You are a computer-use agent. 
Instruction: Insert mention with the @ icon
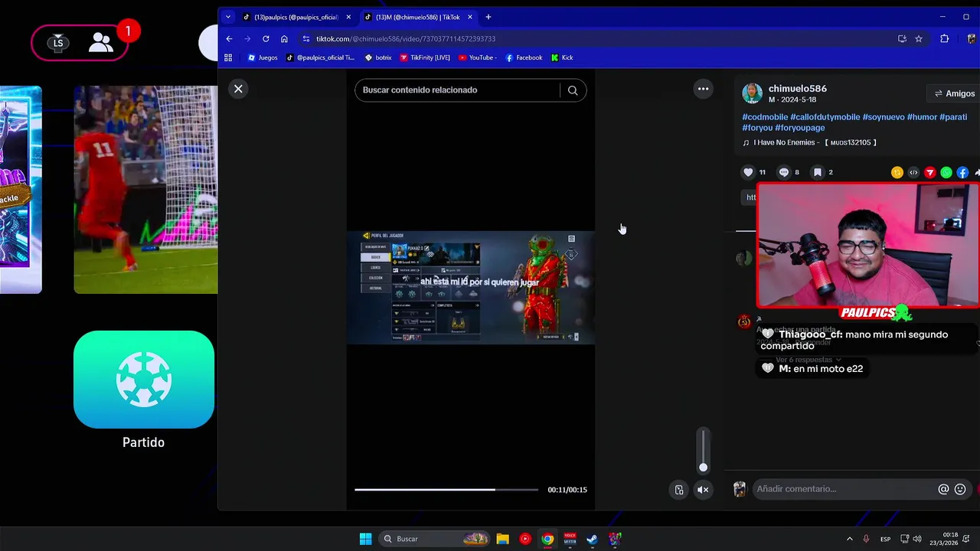943,489
